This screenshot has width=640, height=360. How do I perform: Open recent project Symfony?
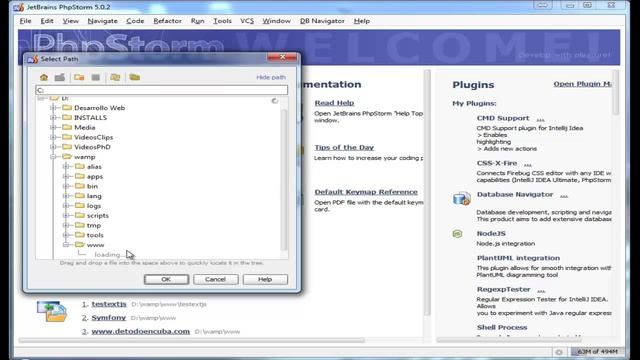click(x=109, y=318)
